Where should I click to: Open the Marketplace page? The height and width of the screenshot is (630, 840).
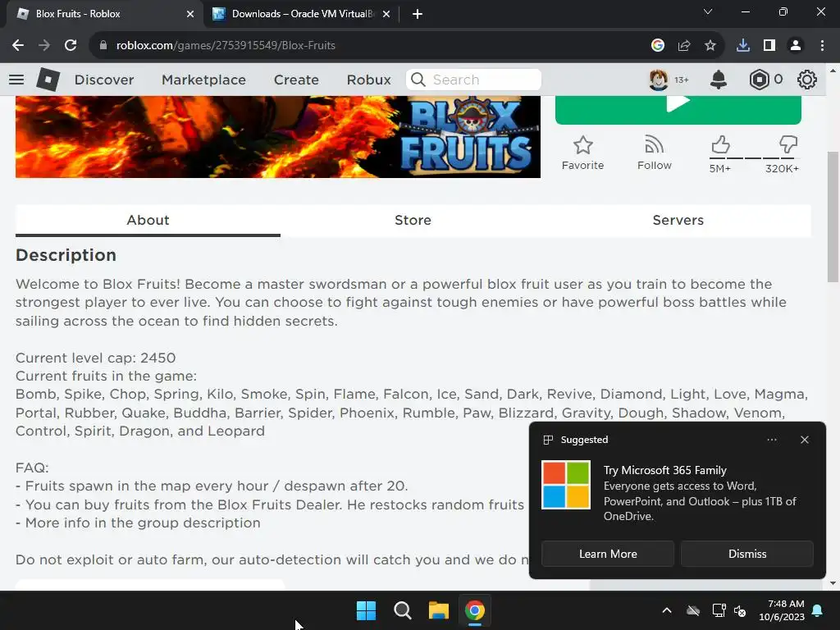(203, 80)
